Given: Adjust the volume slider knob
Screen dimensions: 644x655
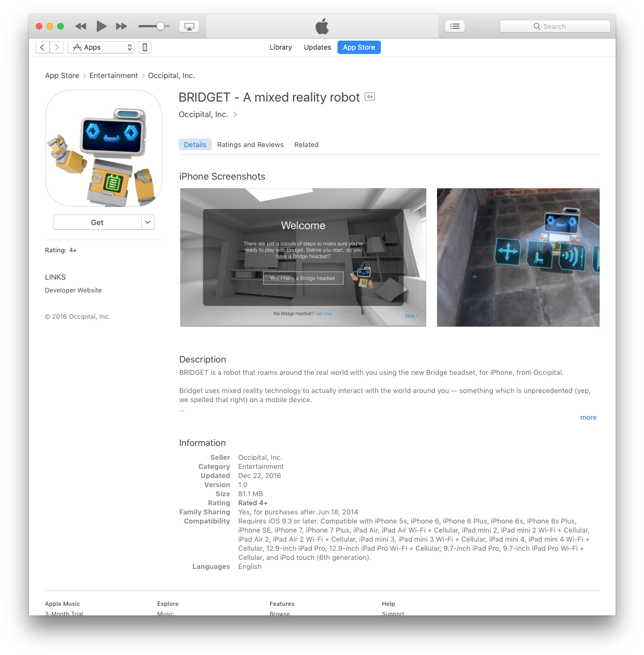Looking at the screenshot, I should pyautogui.click(x=160, y=26).
